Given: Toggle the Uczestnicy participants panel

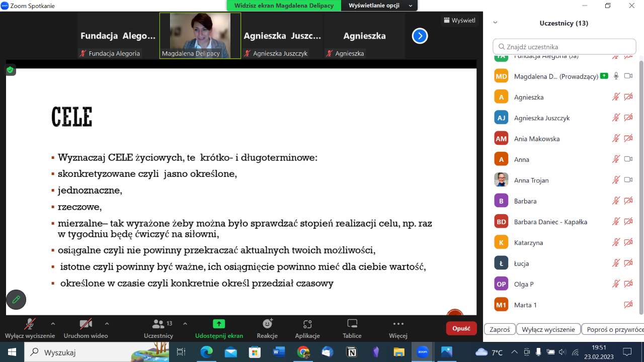Looking at the screenshot, I should [158, 324].
